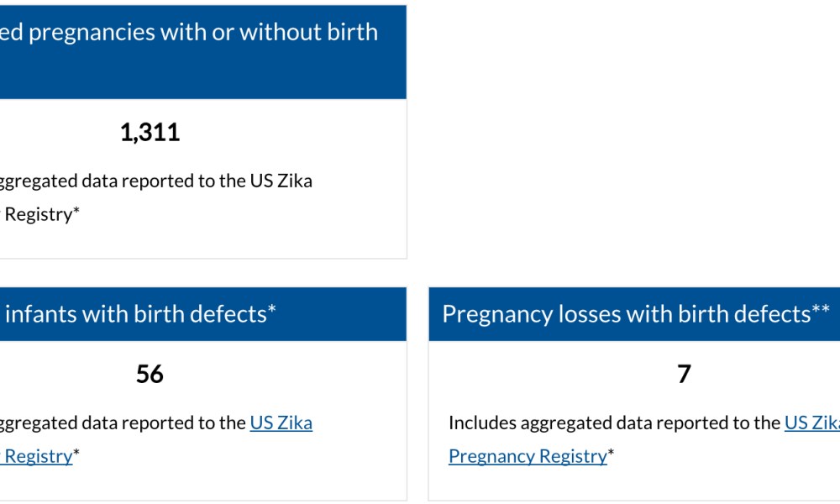Image resolution: width=840 pixels, height=504 pixels.
Task: Click "ggregated data reported to the" in infants card
Action: click(x=122, y=423)
